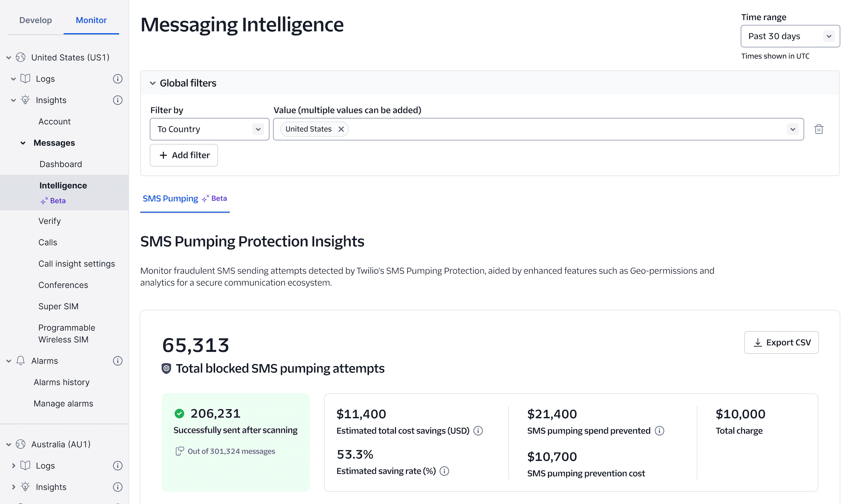Click info icon beside SMS pumping spend prevented
Image resolution: width=848 pixels, height=504 pixels.
(x=660, y=431)
